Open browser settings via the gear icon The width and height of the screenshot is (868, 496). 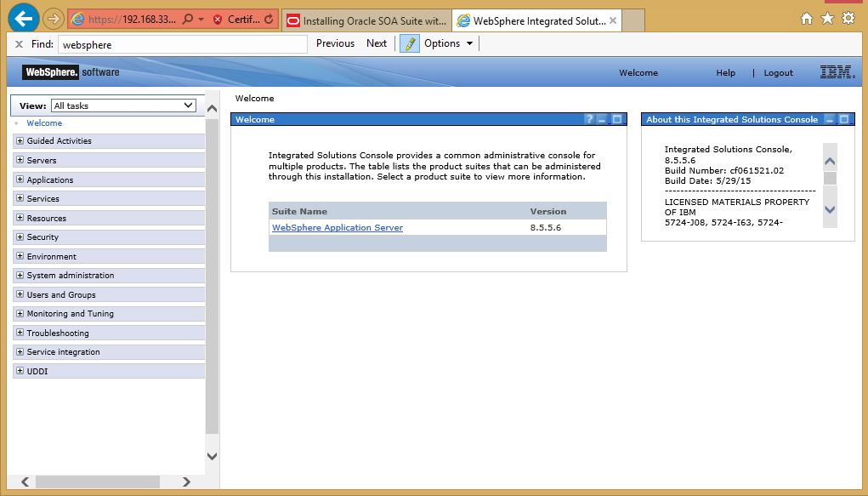[x=848, y=17]
